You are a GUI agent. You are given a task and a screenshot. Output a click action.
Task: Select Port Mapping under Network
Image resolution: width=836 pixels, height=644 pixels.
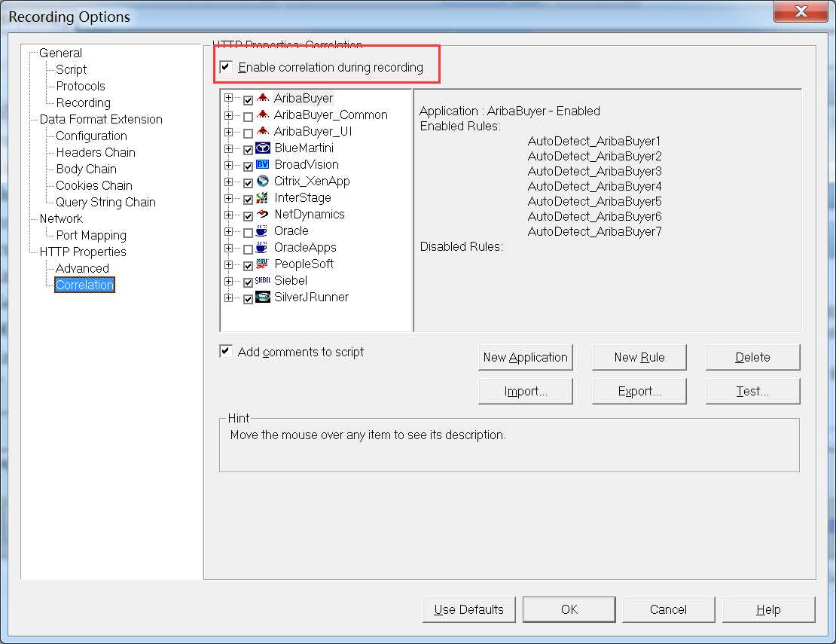[x=91, y=235]
